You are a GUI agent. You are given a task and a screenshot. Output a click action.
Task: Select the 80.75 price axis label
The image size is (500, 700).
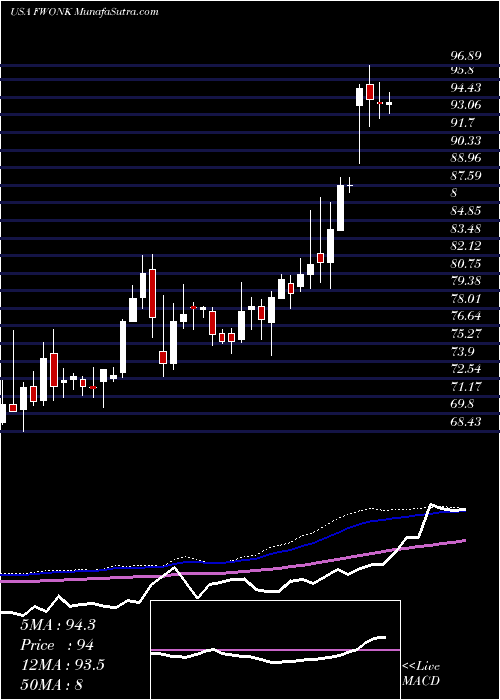pyautogui.click(x=466, y=263)
